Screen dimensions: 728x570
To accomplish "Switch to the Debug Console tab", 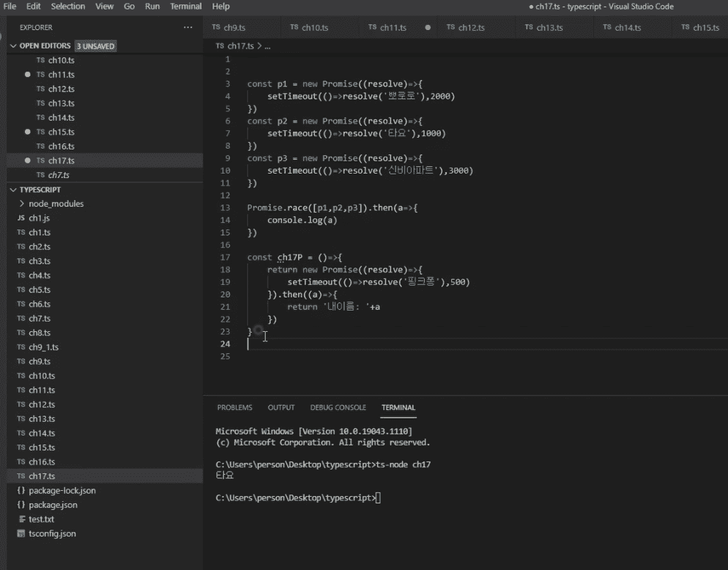I will point(338,407).
